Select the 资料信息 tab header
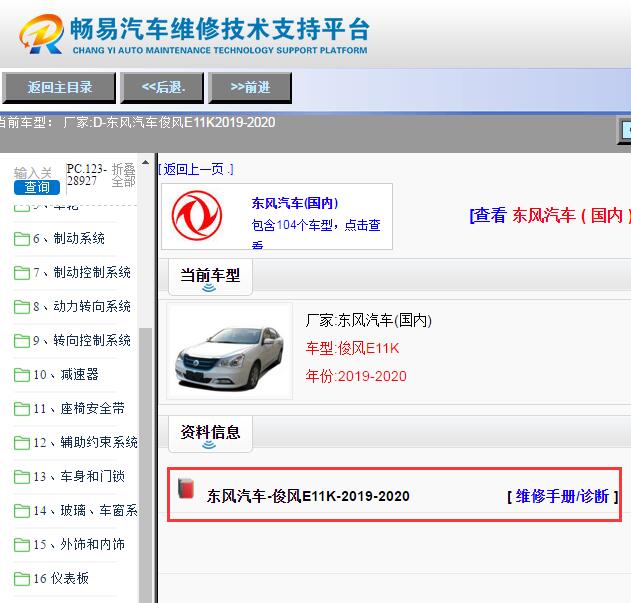 tap(210, 434)
